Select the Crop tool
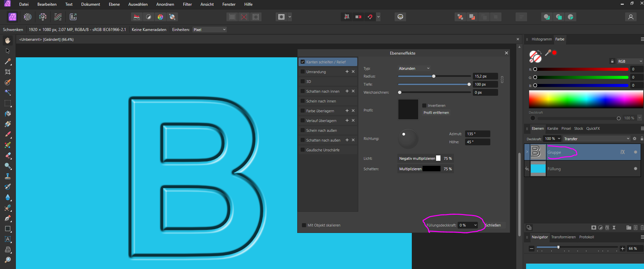This screenshot has height=269, width=644. pyautogui.click(x=8, y=72)
